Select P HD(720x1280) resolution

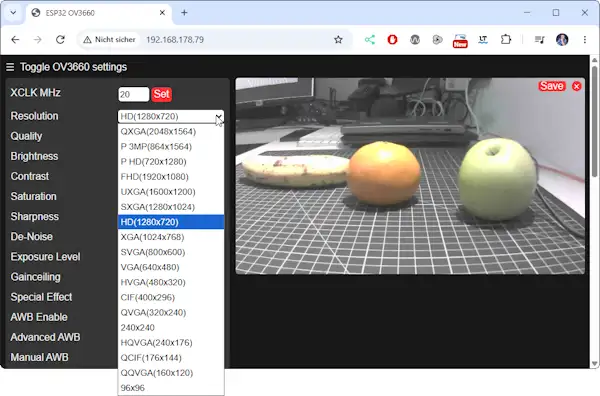pyautogui.click(x=171, y=161)
